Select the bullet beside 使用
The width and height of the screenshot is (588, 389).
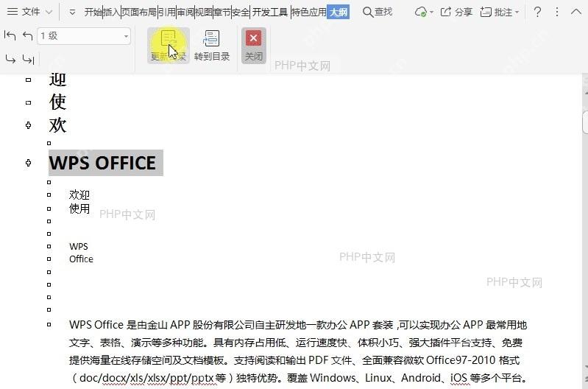[x=49, y=208]
